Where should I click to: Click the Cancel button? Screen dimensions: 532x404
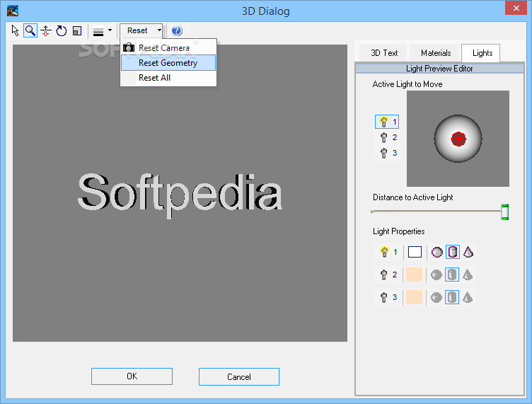pyautogui.click(x=239, y=377)
